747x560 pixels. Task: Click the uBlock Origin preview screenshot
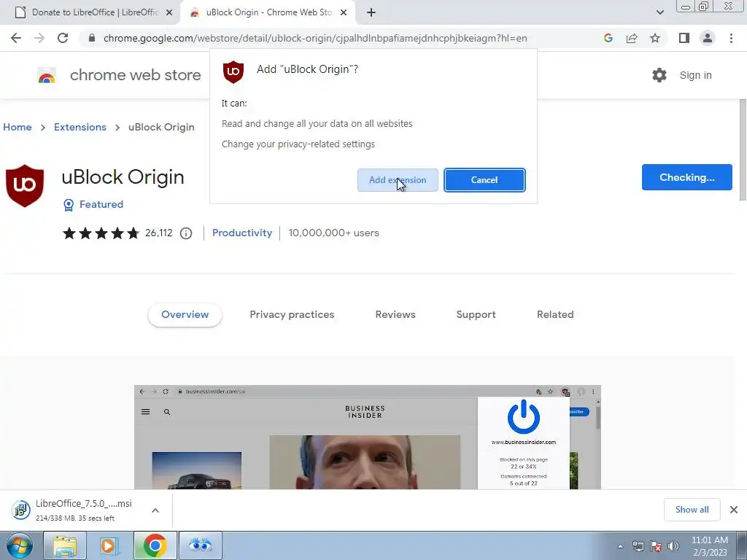(x=368, y=437)
